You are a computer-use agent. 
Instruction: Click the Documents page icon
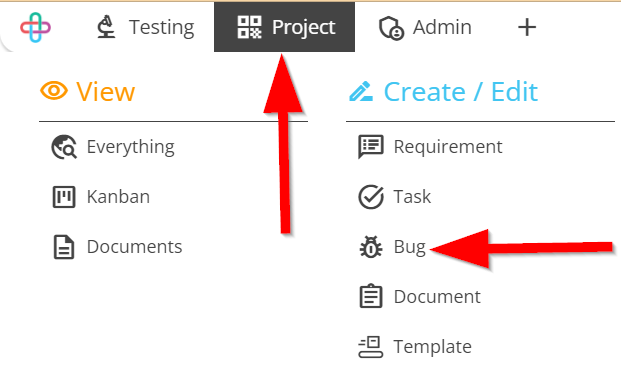point(64,247)
